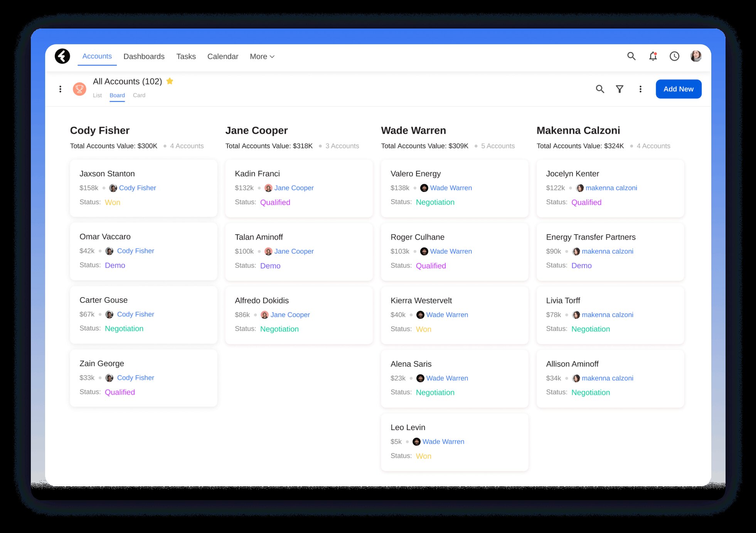This screenshot has height=533, width=756.
Task: Open the three-dot menu left of the trophy icon
Action: pyautogui.click(x=60, y=89)
